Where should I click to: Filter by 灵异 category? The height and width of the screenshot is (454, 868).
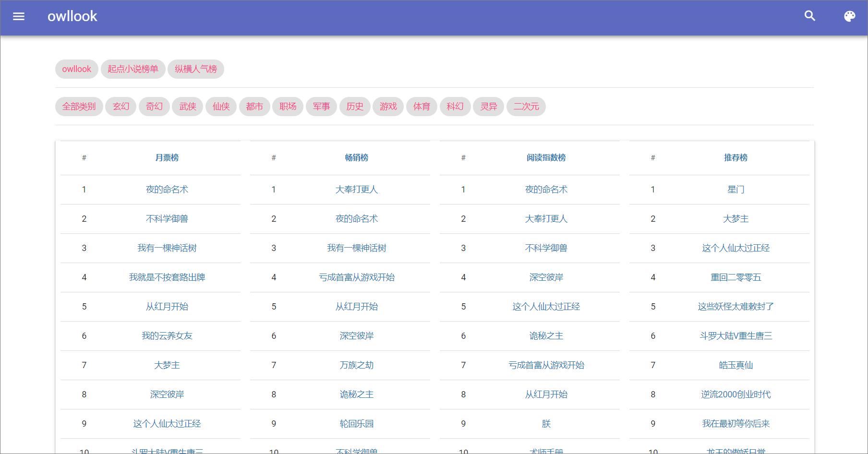(488, 107)
